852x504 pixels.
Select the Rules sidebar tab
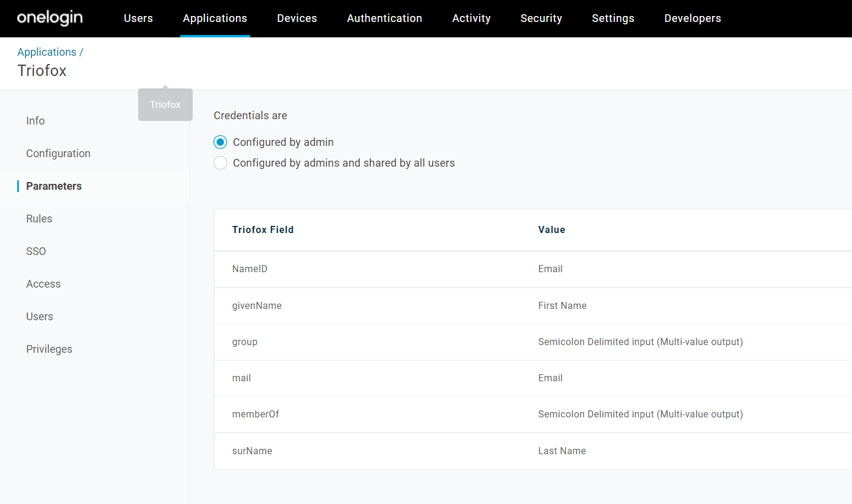(x=39, y=219)
